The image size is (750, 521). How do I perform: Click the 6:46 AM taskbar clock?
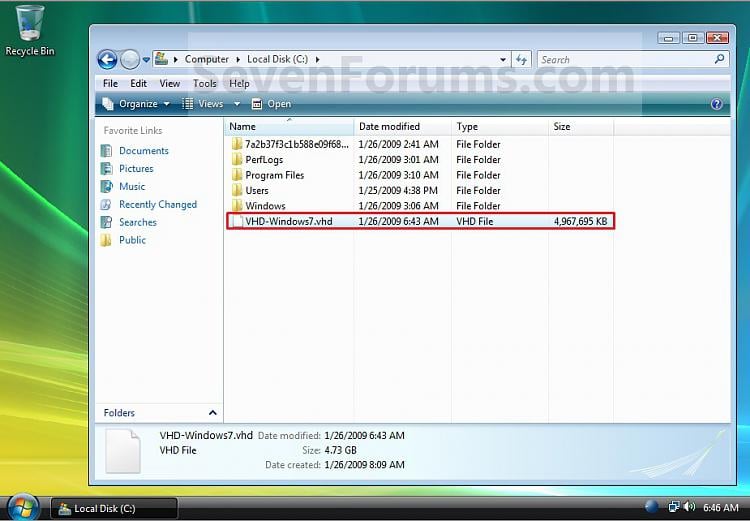(x=720, y=508)
